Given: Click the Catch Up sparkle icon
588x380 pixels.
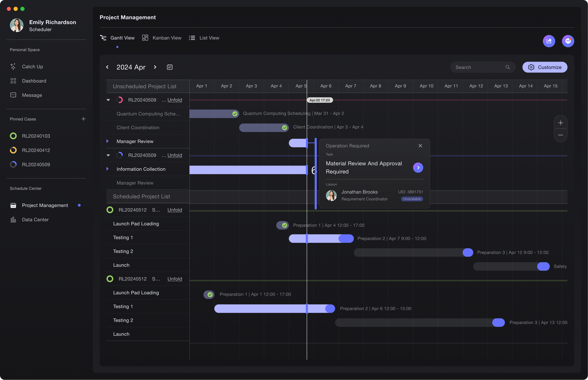Looking at the screenshot, I should point(13,67).
